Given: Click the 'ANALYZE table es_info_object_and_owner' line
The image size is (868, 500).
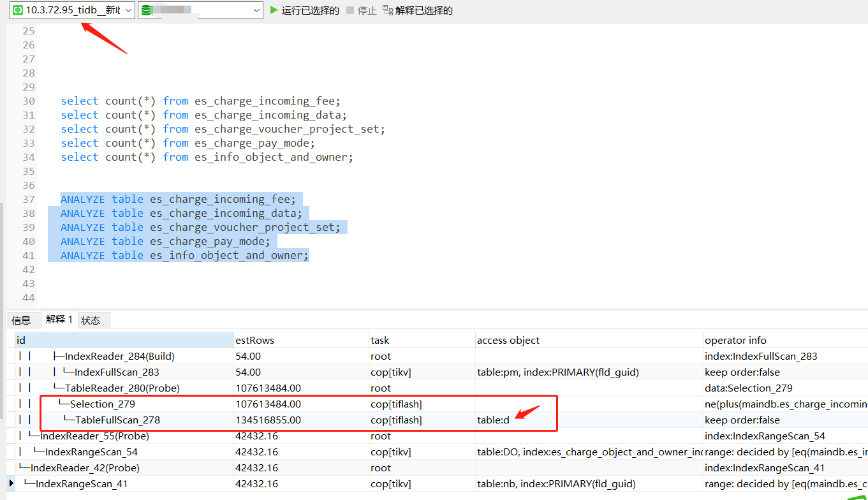Looking at the screenshot, I should 185,255.
